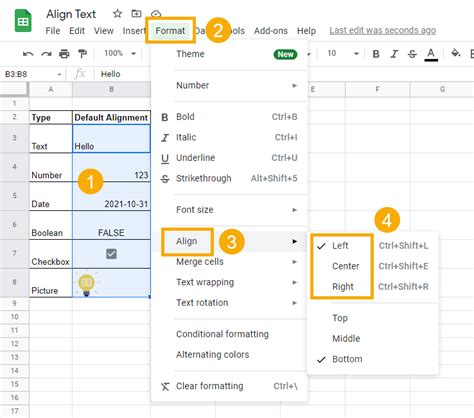The width and height of the screenshot is (474, 418).
Task: Select column B header
Action: pyautogui.click(x=111, y=89)
